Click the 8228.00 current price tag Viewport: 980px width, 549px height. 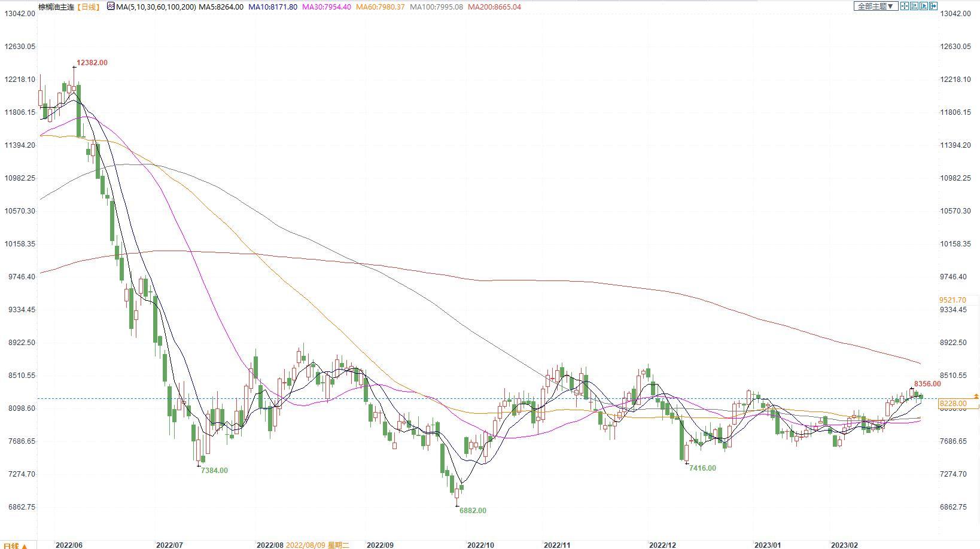tap(953, 404)
